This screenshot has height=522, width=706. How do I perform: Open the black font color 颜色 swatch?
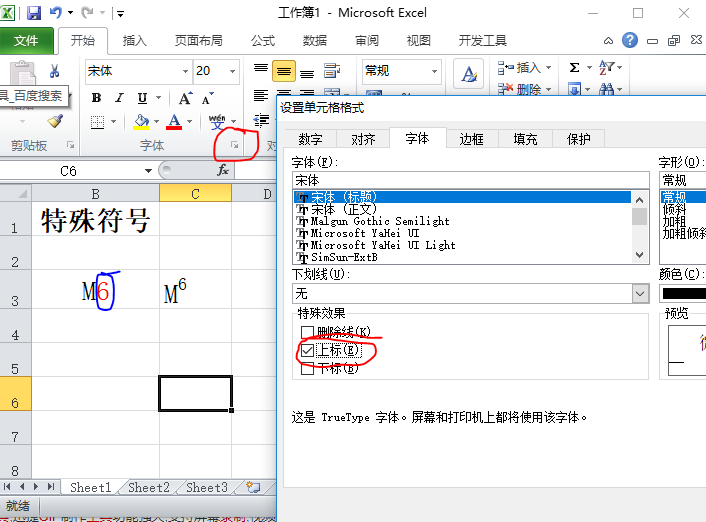(683, 294)
